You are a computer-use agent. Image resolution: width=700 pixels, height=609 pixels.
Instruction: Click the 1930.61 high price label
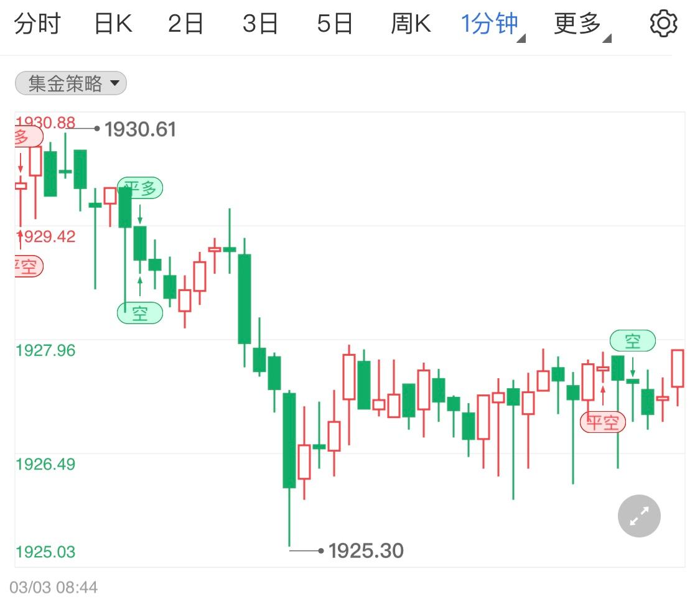pos(140,129)
